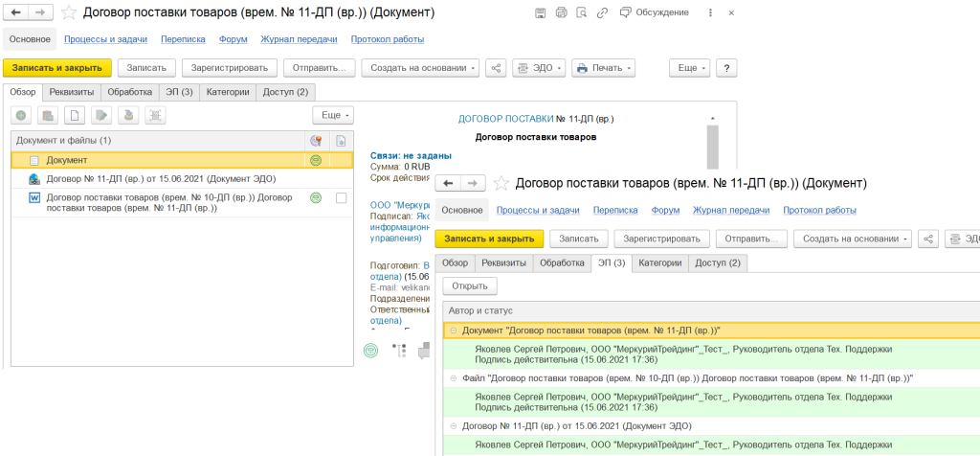
Task: Switch to Обзор tab in front window
Action: (455, 263)
